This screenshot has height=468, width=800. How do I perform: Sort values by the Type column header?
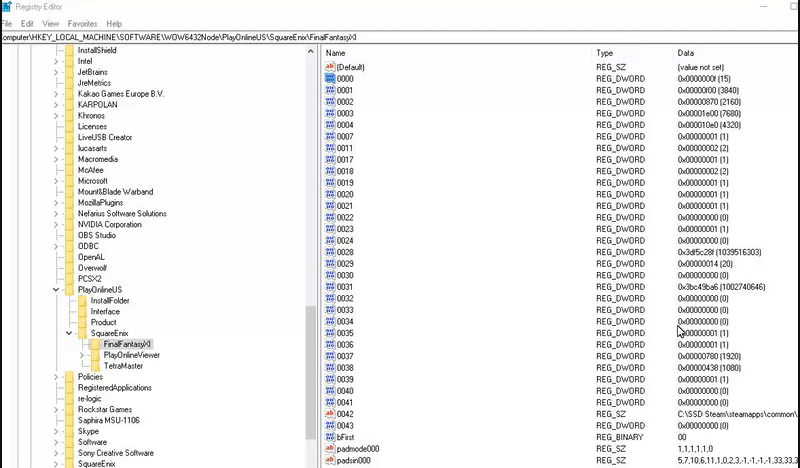coord(633,53)
